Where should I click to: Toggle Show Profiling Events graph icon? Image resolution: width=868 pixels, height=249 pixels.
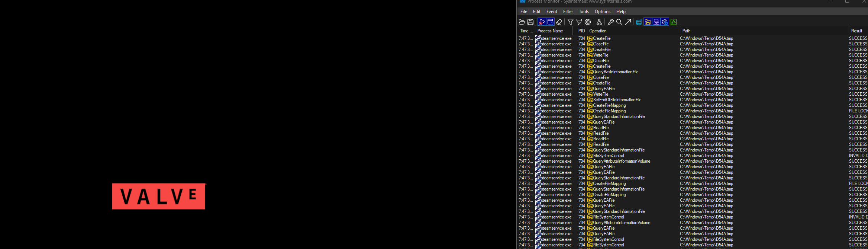pos(674,22)
